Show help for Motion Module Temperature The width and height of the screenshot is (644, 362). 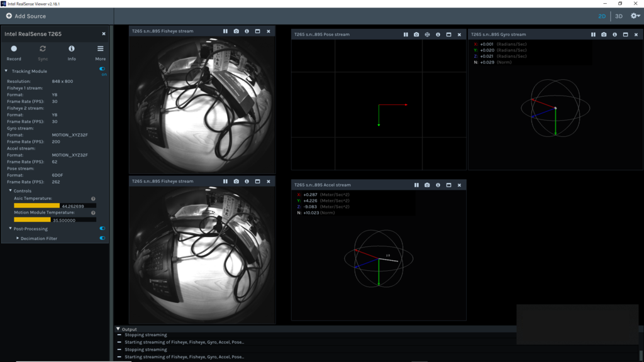coord(93,212)
